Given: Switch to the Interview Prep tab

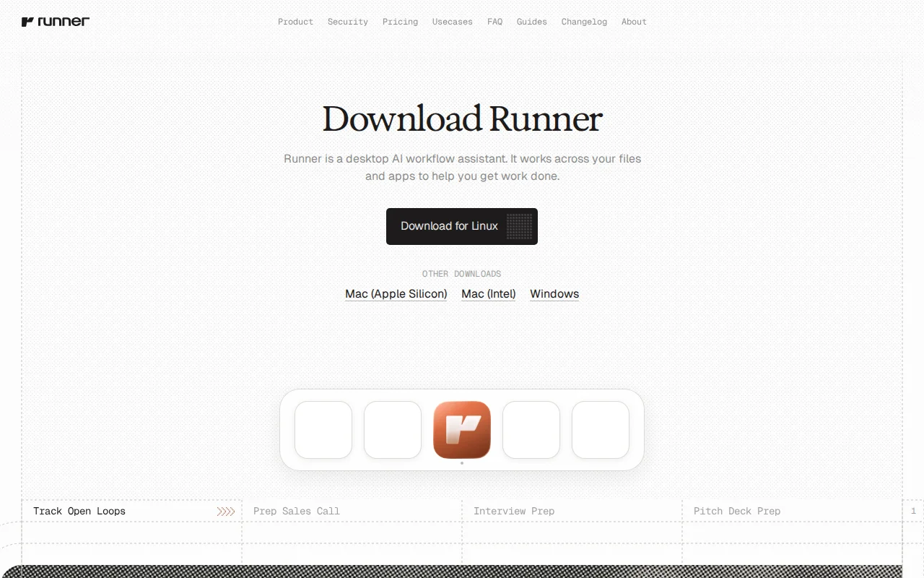Looking at the screenshot, I should coord(572,511).
